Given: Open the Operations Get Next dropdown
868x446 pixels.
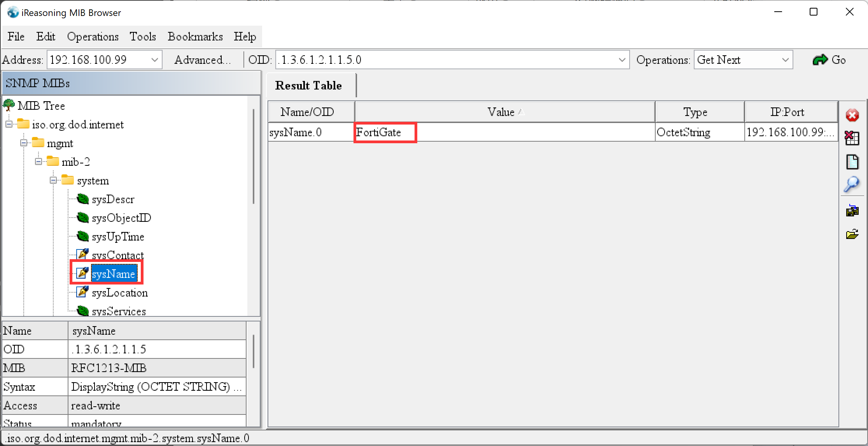Looking at the screenshot, I should tap(785, 60).
